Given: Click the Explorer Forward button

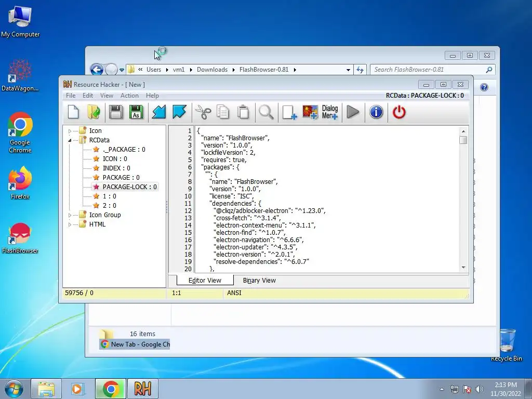Looking at the screenshot, I should point(111,70).
